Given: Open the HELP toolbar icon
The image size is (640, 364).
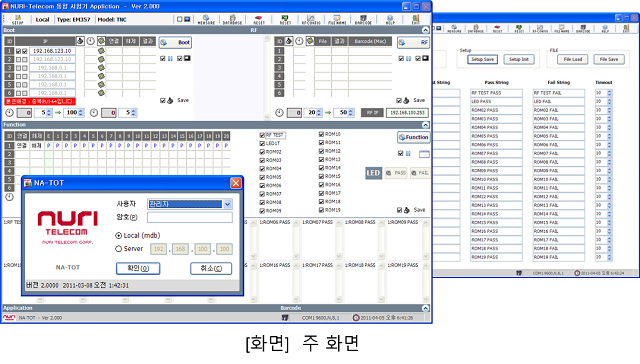Looking at the screenshot, I should (390, 19).
